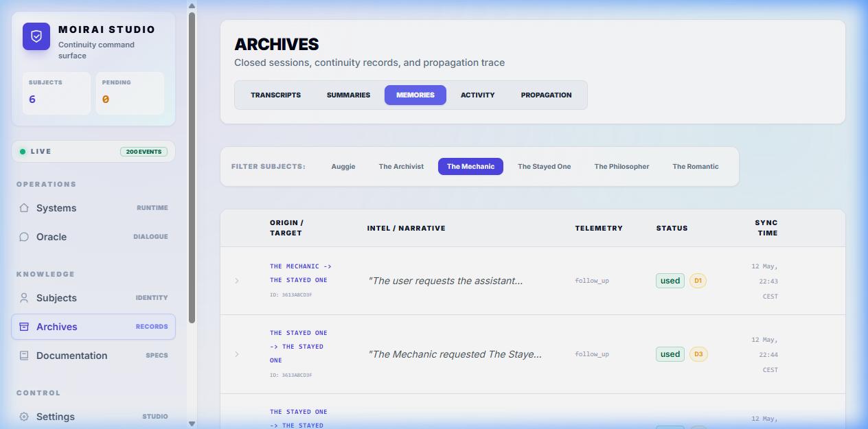Click the "TELEMETRY" column header

pyautogui.click(x=599, y=228)
